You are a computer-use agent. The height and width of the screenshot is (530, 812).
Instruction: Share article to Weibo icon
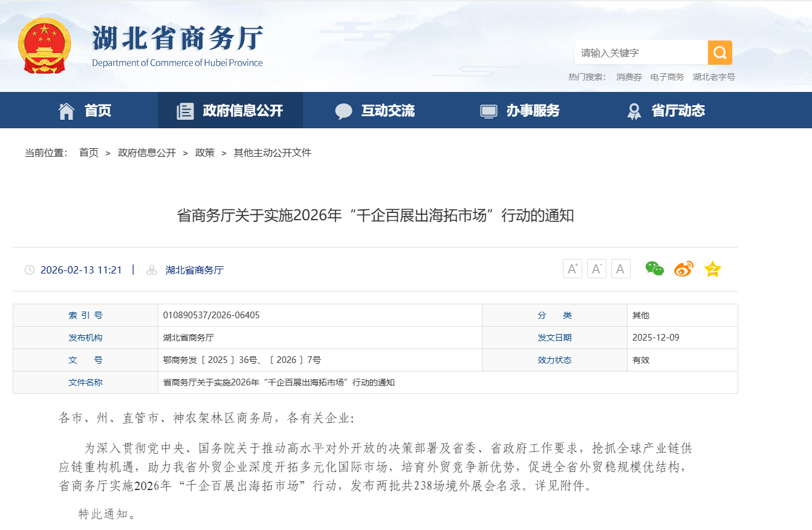683,269
